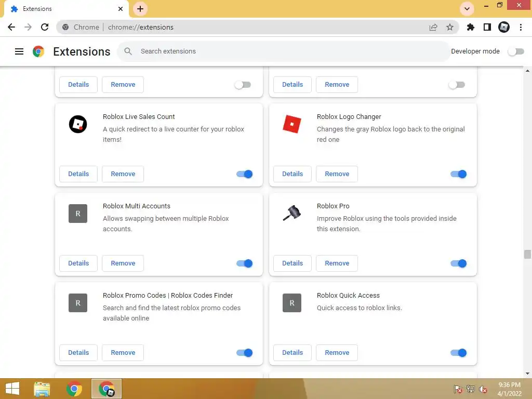The width and height of the screenshot is (532, 399).
Task: Close the Extensions tab
Action: 121,9
